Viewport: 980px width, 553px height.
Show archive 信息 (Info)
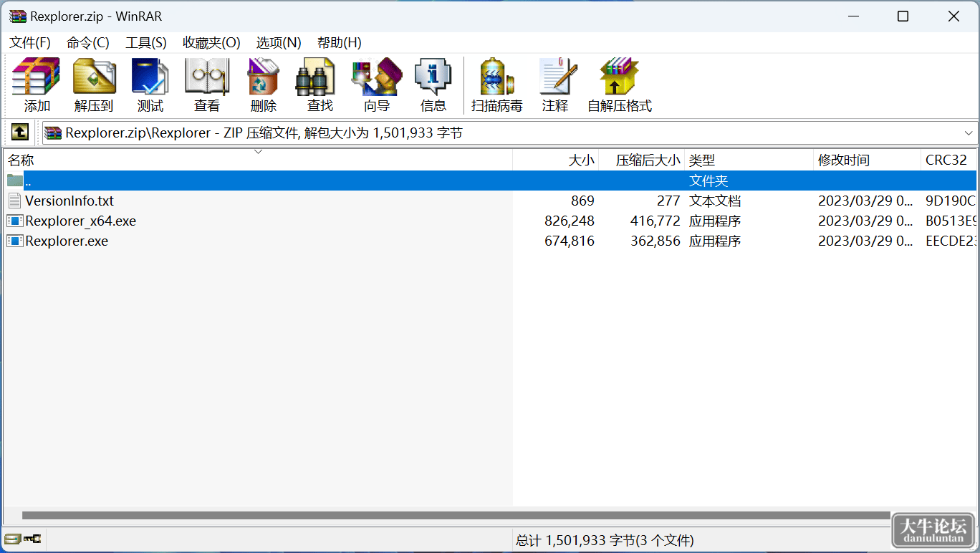coord(433,85)
